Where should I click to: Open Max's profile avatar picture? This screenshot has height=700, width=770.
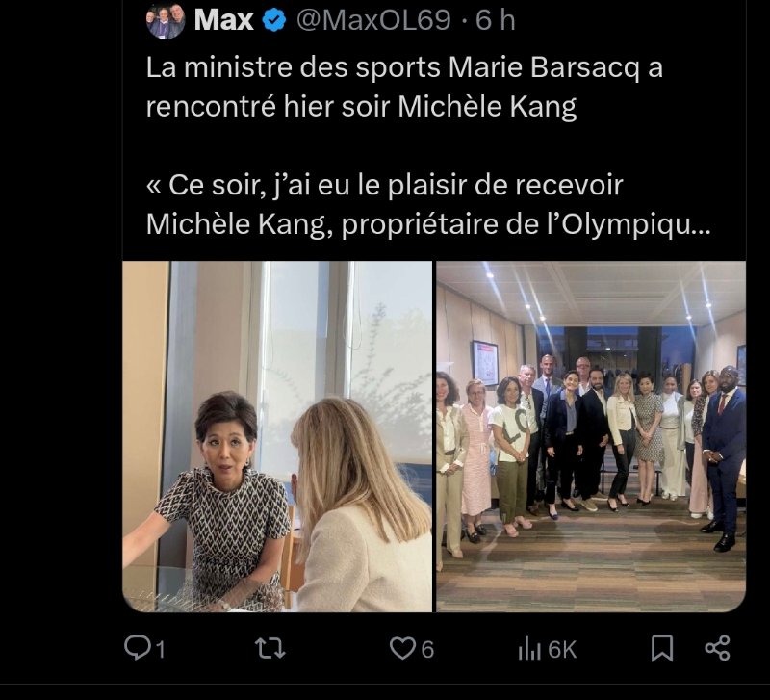(166, 20)
